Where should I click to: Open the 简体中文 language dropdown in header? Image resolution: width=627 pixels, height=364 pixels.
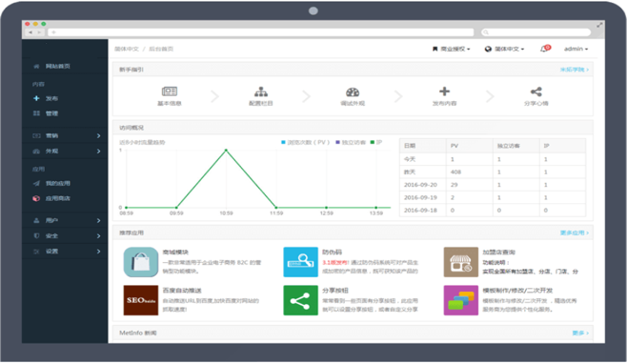coord(504,49)
